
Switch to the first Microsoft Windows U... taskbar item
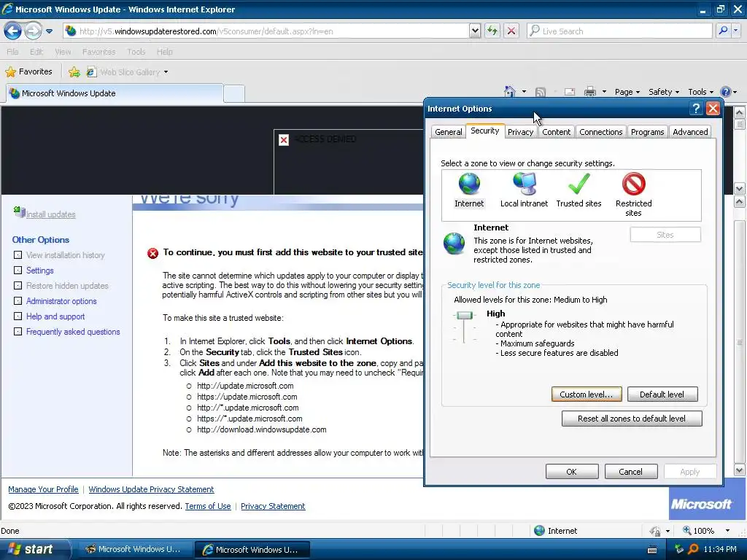click(133, 549)
